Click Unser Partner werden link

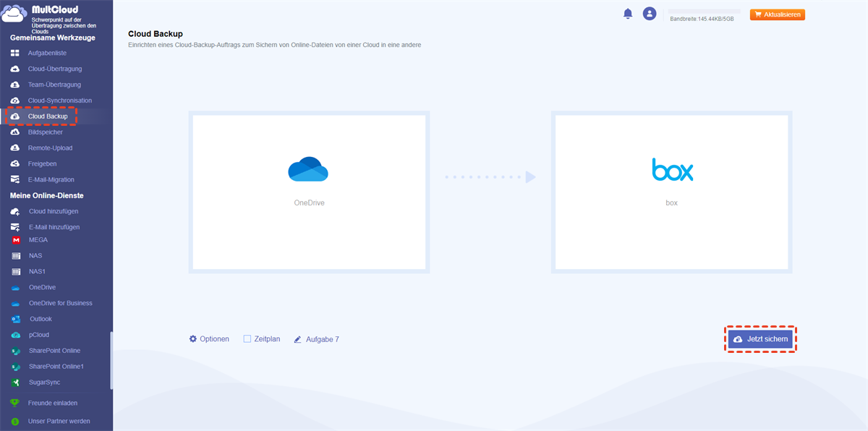coord(59,421)
